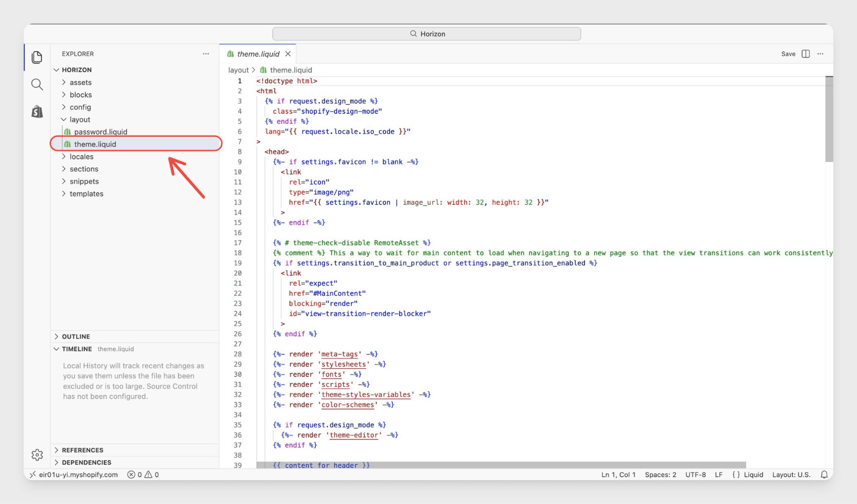
Task: Close the theme.liquid editor tab
Action: [x=288, y=54]
